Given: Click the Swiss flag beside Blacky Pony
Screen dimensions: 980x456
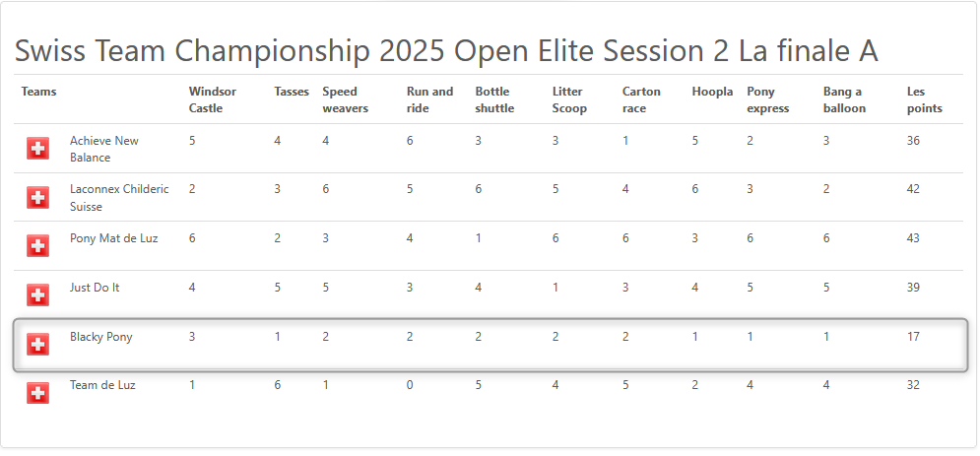Looking at the screenshot, I should point(37,344).
